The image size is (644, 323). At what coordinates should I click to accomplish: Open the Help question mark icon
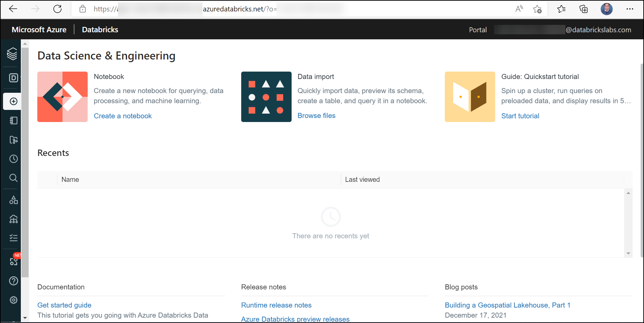[x=13, y=281]
